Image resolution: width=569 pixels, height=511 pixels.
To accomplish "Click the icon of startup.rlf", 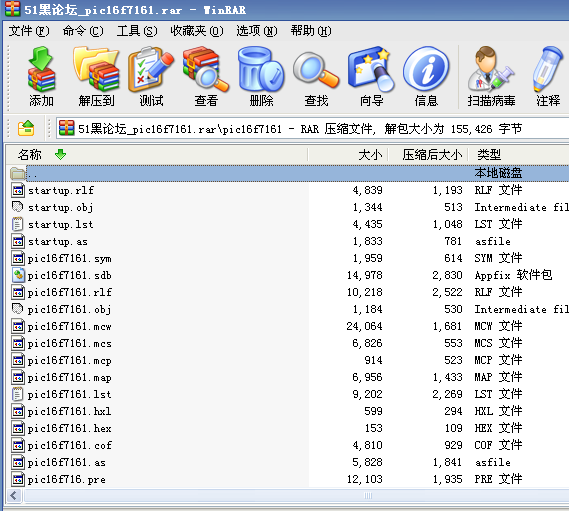I will click(18, 190).
